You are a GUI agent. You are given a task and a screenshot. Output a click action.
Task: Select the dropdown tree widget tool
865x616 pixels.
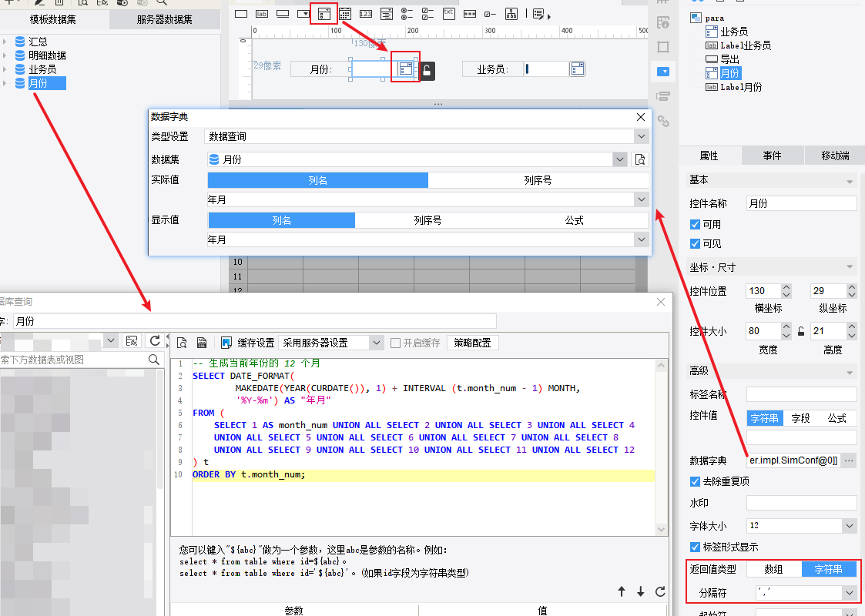point(386,14)
